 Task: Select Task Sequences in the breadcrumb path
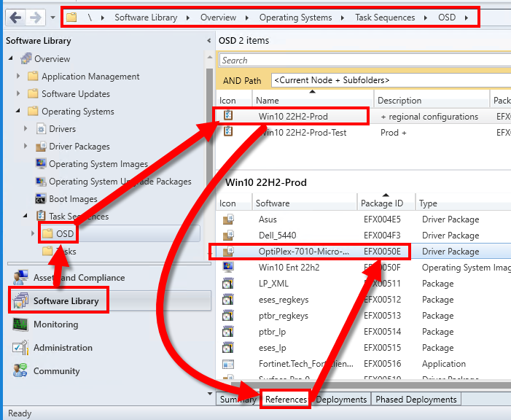coord(385,17)
